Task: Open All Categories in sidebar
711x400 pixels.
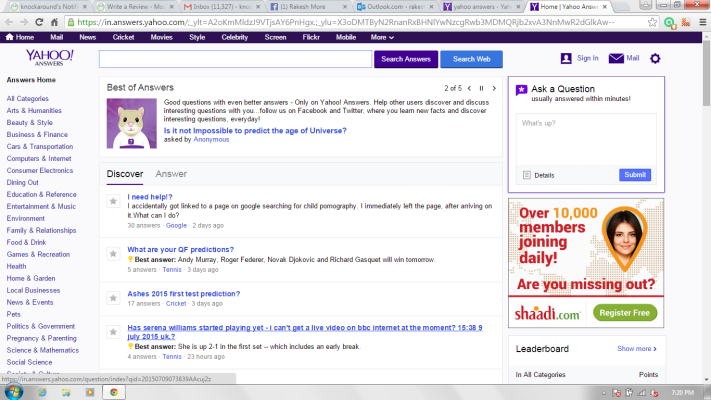Action: [x=28, y=98]
